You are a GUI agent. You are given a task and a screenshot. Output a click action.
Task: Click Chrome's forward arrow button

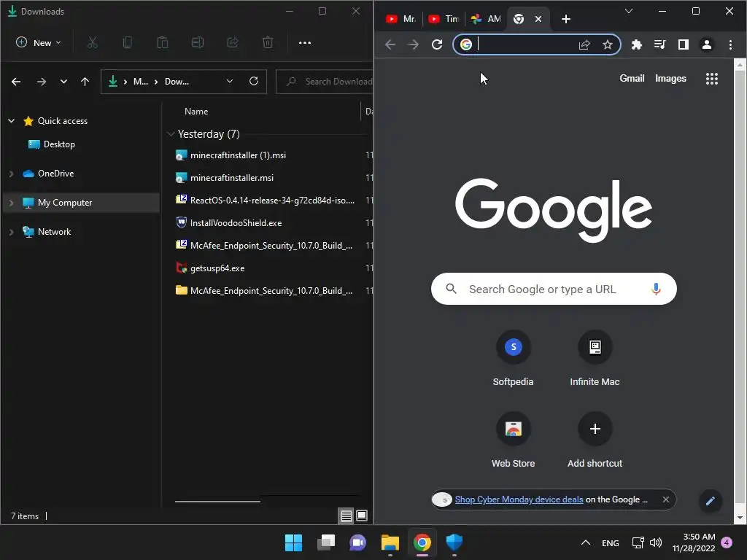(x=413, y=44)
